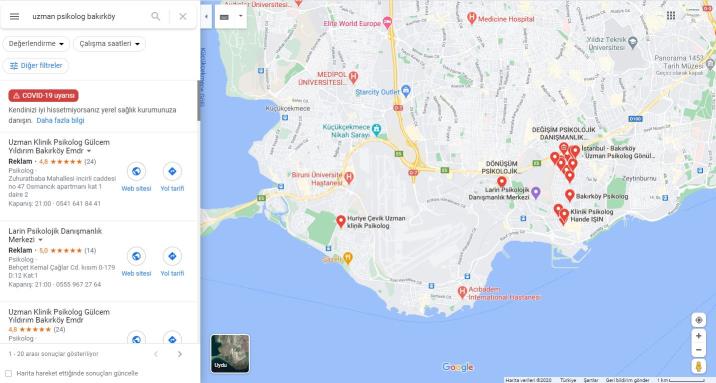Open the Değerlendirme rating filter dropdown
The width and height of the screenshot is (716, 383).
[36, 44]
